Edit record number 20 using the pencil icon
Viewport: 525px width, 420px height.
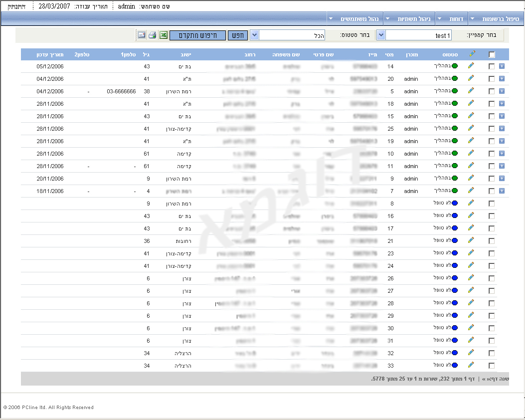coord(471,78)
